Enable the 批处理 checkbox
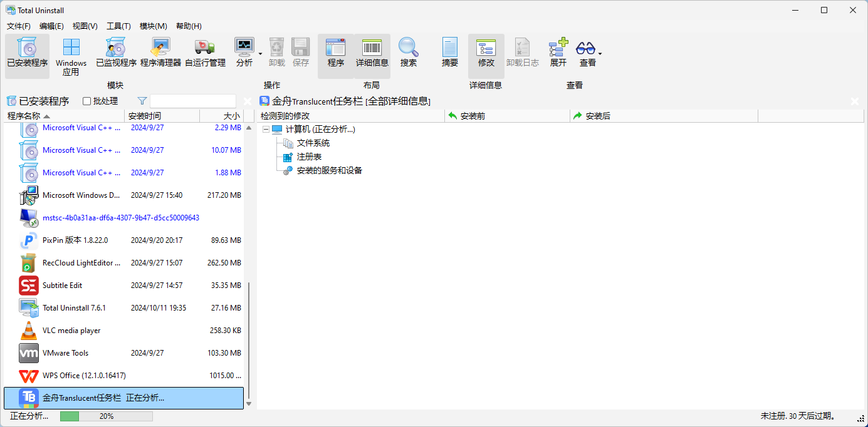Viewport: 868px width, 427px height. click(x=87, y=101)
